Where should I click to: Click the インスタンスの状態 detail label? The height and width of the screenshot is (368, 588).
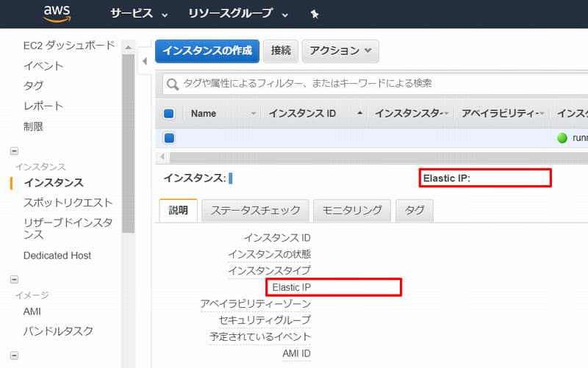[269, 254]
